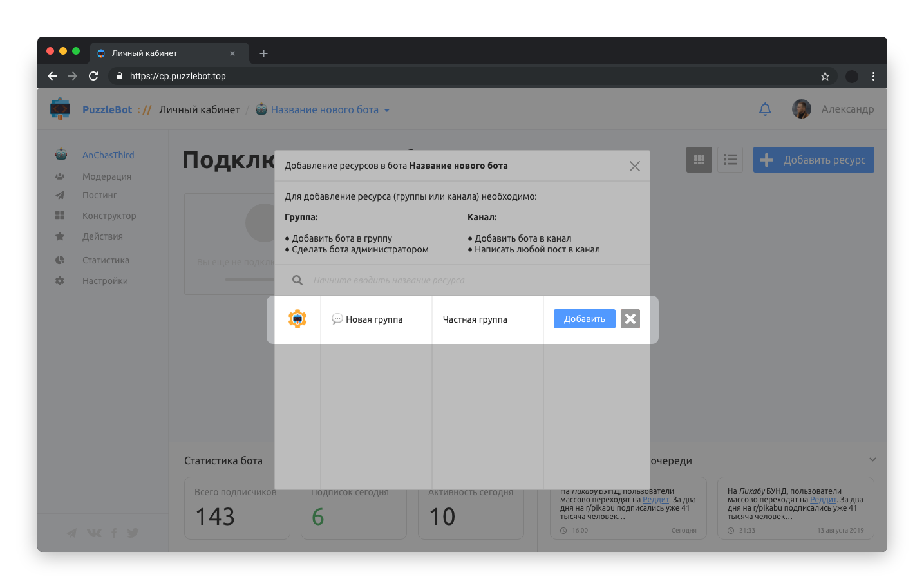This screenshot has width=924, height=588.
Task: Click the Статистика pie chart icon
Action: point(60,260)
